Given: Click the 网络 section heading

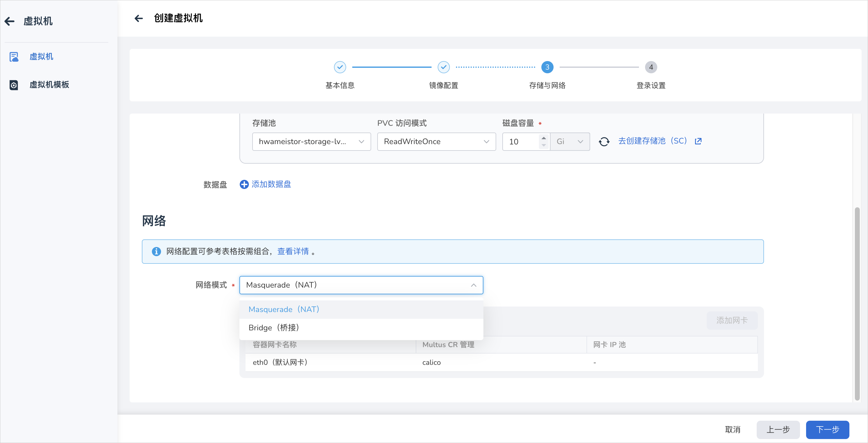Looking at the screenshot, I should pyautogui.click(x=154, y=221).
